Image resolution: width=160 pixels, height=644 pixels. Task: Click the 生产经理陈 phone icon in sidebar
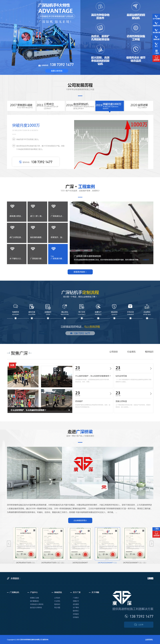pyautogui.click(x=157, y=16)
